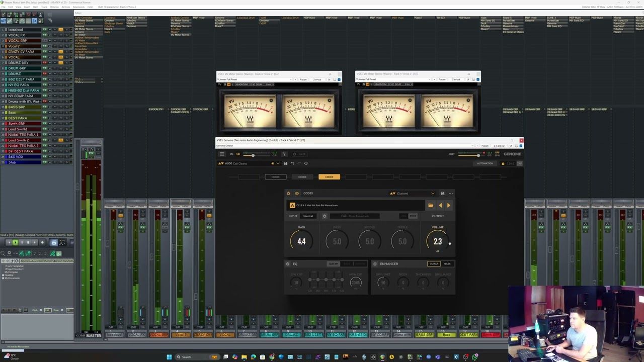Screen dimensions: 644x362
Task: Toggle the ENHANCER power button
Action: tap(375, 263)
